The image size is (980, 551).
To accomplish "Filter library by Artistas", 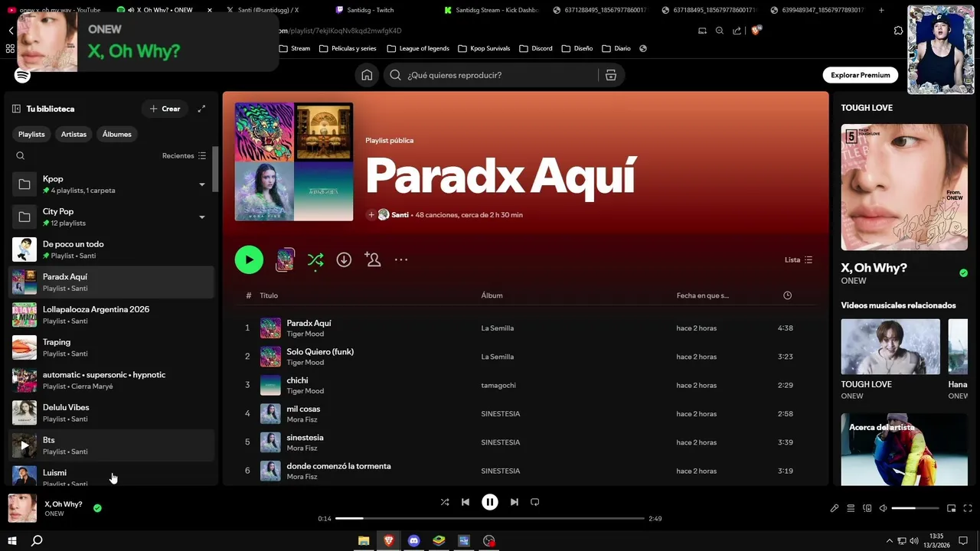I will click(x=73, y=134).
